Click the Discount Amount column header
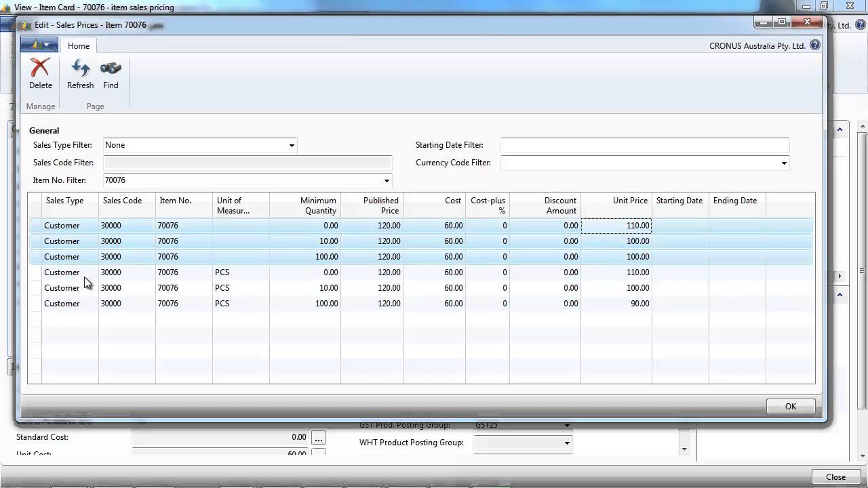Image resolution: width=868 pixels, height=488 pixels. coord(545,205)
